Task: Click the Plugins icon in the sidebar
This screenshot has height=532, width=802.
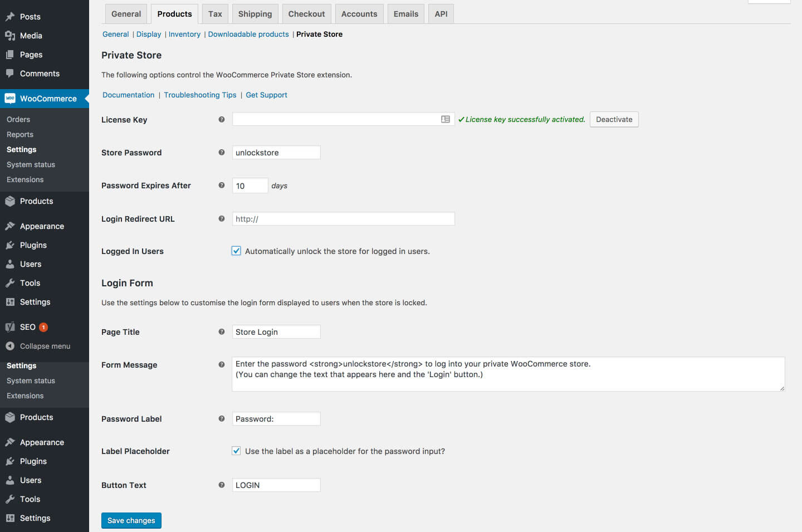Action: 10,245
